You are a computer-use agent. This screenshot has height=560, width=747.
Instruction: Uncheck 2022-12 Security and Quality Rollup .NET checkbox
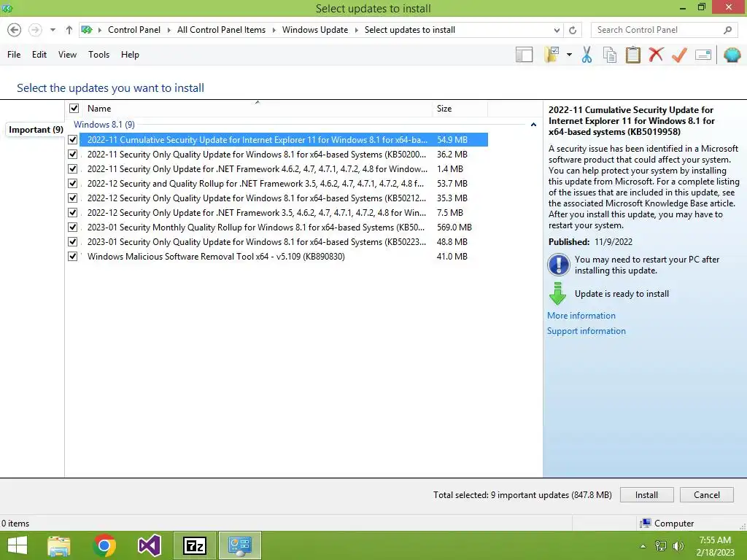click(x=72, y=183)
